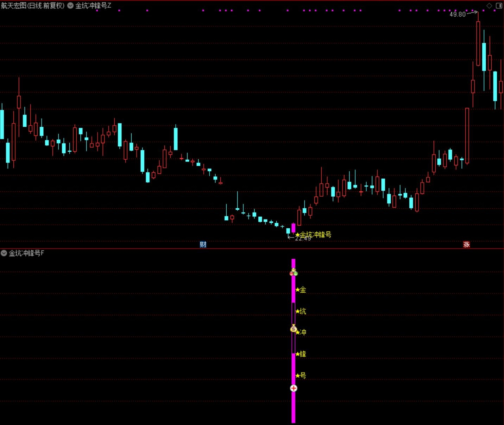Click the ★号 star label in indicator
504x425 pixels.
pos(301,375)
